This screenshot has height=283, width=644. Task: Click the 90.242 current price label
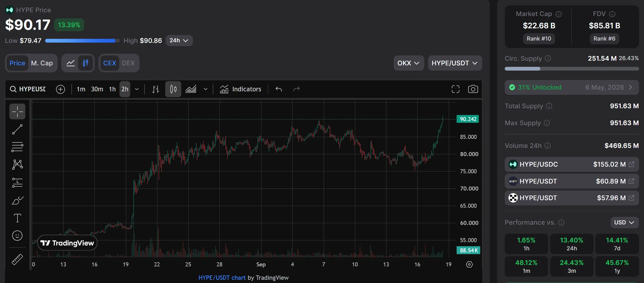(468, 119)
